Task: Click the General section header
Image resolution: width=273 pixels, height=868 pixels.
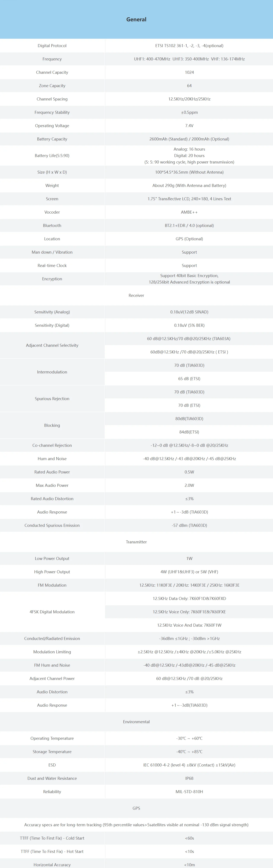Action: (136, 20)
